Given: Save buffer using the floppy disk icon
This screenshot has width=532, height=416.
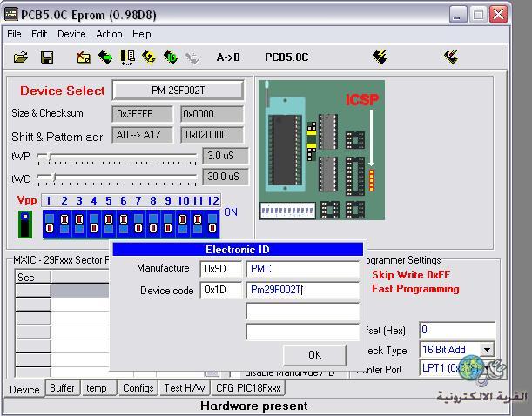Looking at the screenshot, I should coord(47,57).
